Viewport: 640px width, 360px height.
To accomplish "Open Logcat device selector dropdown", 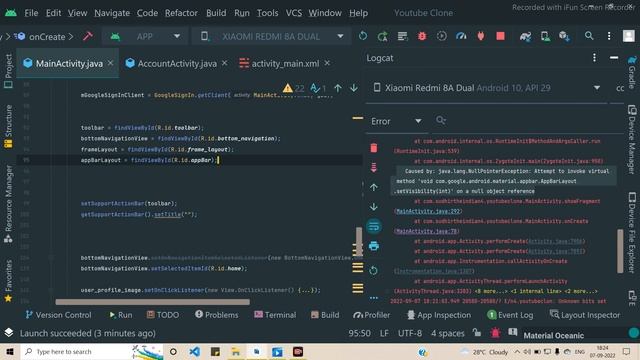I will coord(487,88).
